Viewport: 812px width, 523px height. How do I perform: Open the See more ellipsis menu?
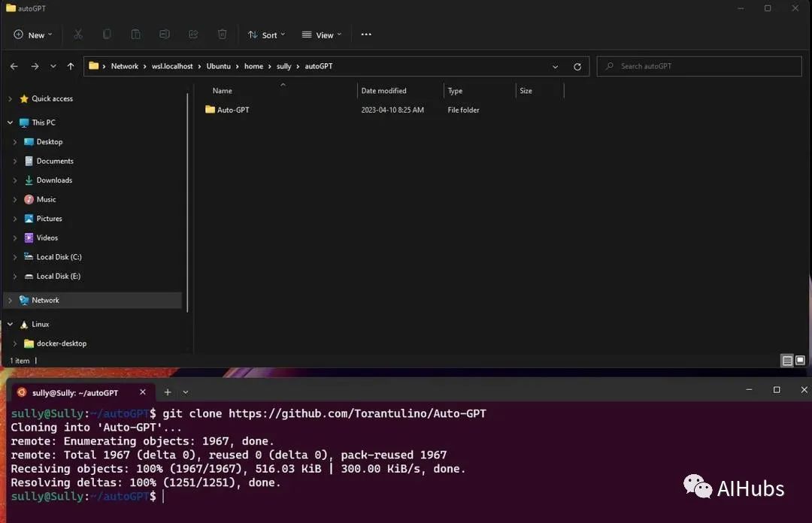(x=366, y=34)
